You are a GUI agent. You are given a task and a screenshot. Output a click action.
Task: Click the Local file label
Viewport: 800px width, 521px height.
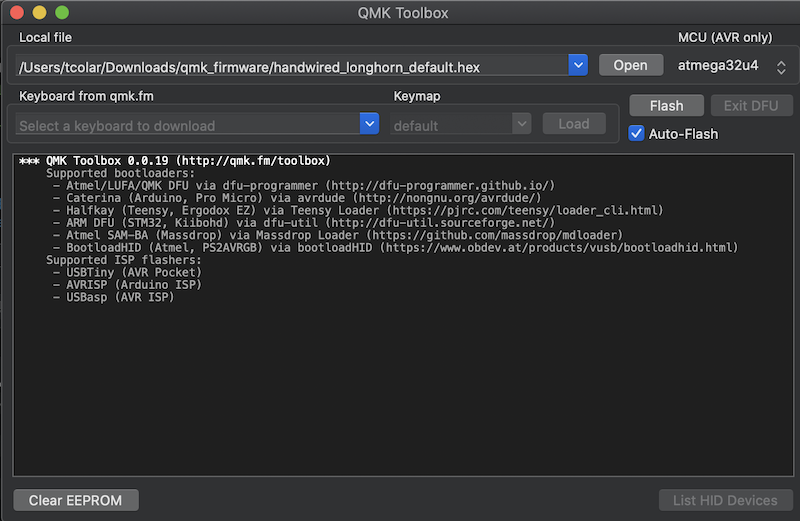(45, 37)
